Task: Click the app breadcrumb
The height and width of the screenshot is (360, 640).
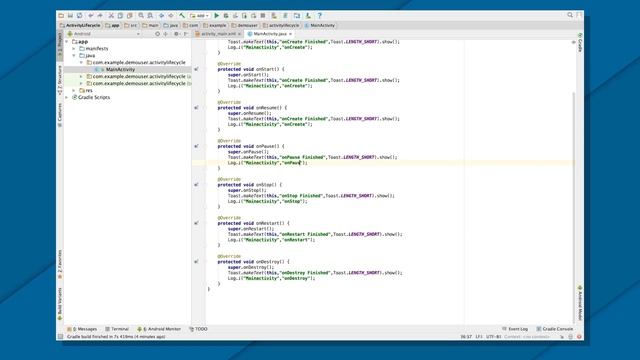Action: [x=113, y=25]
